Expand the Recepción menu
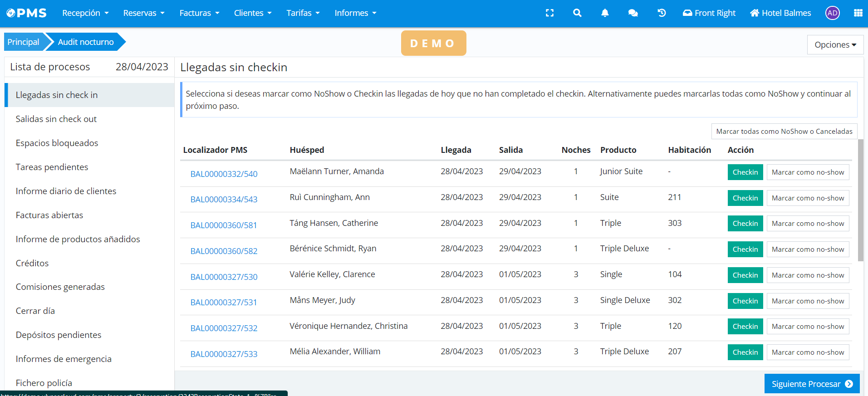Viewport: 868px width, 396px height. click(x=85, y=13)
